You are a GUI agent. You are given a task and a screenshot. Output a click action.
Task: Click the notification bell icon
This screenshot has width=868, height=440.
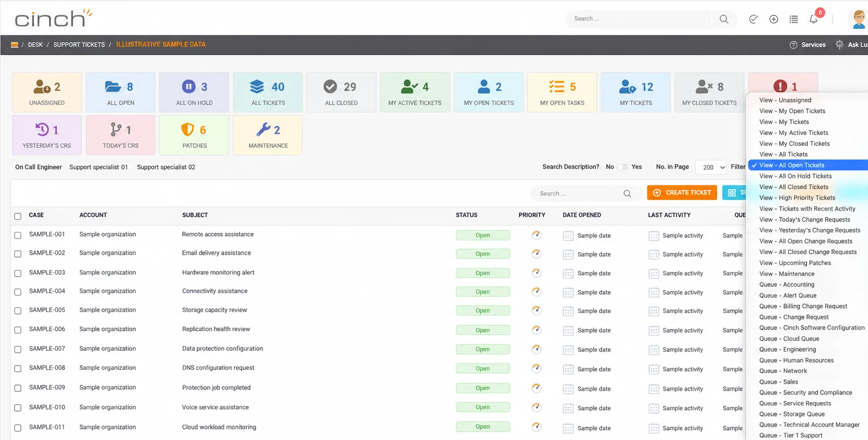813,19
